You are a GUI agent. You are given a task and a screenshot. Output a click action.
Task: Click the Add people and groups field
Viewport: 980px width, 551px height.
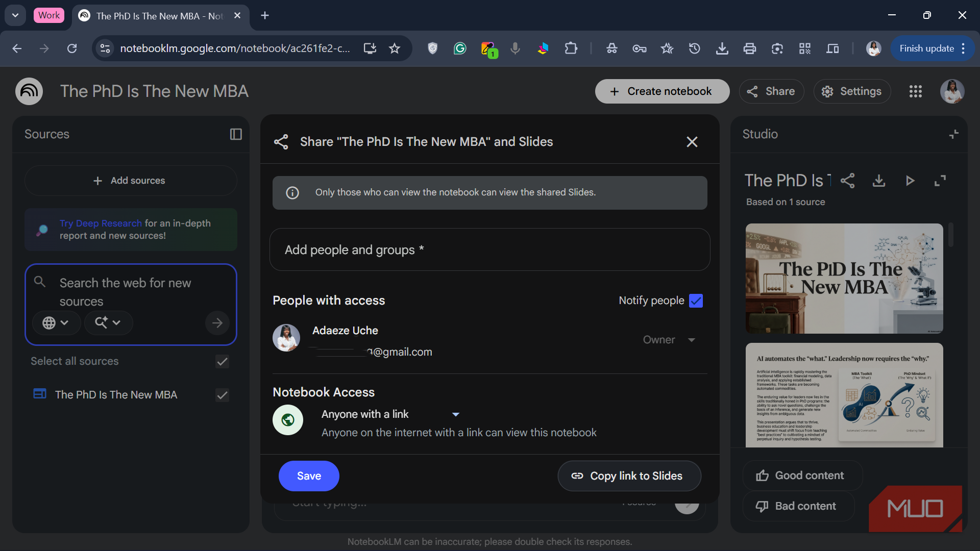(489, 249)
